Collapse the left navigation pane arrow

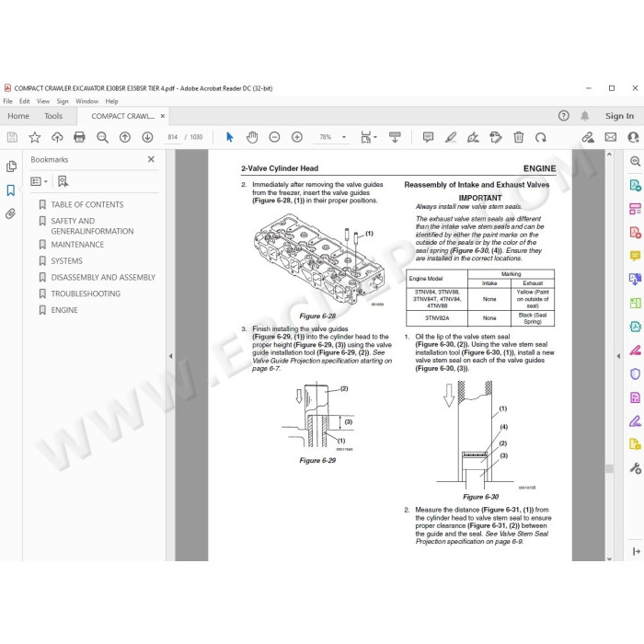pos(170,356)
